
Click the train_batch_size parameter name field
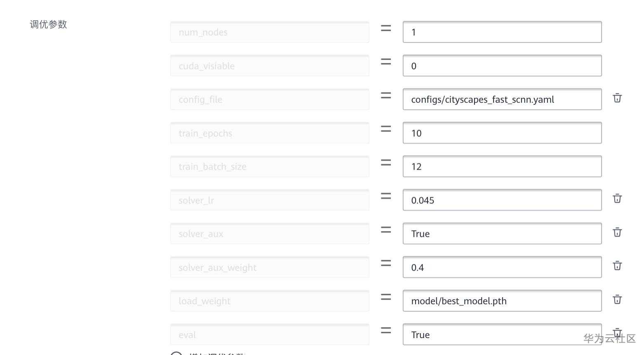[x=270, y=167]
